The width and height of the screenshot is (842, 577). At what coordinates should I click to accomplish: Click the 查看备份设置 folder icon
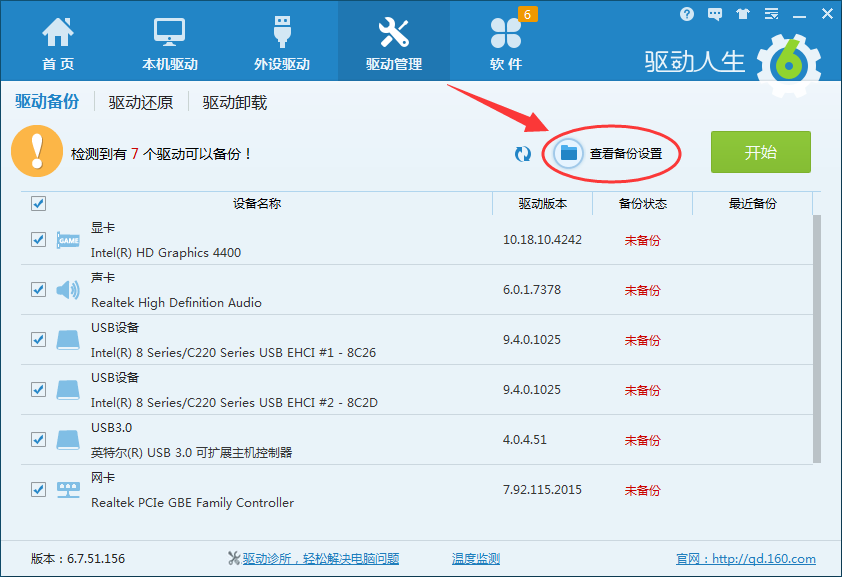(569, 153)
